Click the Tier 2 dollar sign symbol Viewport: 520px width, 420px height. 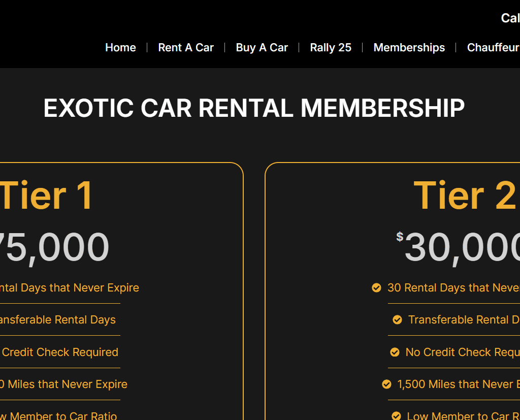[x=400, y=237]
